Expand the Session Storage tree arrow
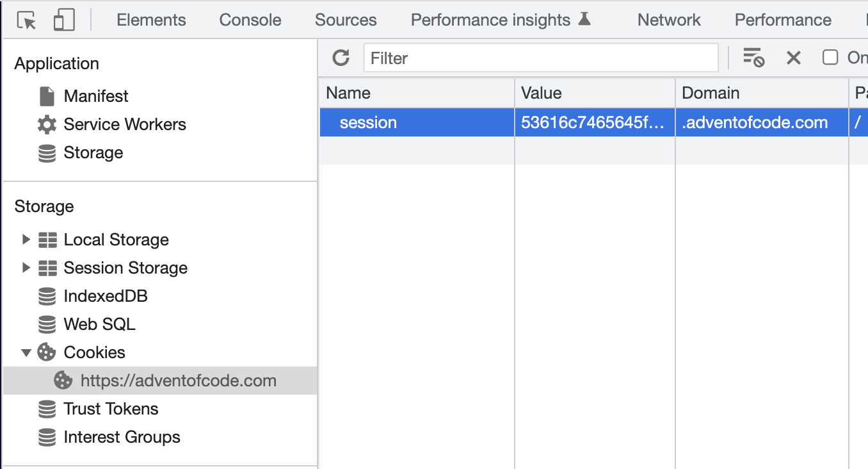The image size is (868, 469). (x=26, y=268)
